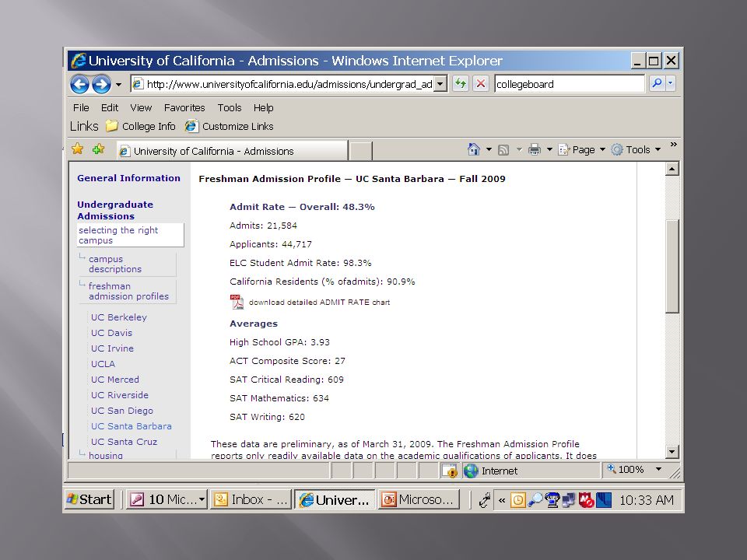The height and width of the screenshot is (560, 747).
Task: Click the red McAfee tray icon
Action: point(586,500)
